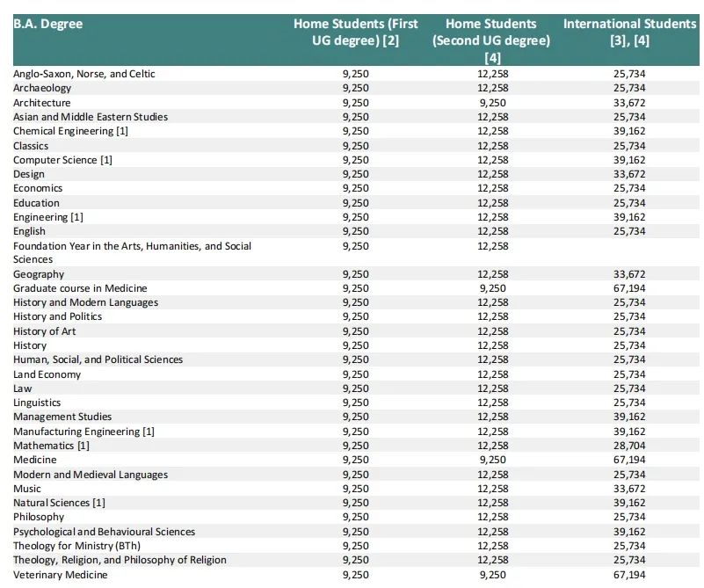Click 'Home Students (Second UG degree) [4]' header
The height and width of the screenshot is (588, 704).
(491, 40)
